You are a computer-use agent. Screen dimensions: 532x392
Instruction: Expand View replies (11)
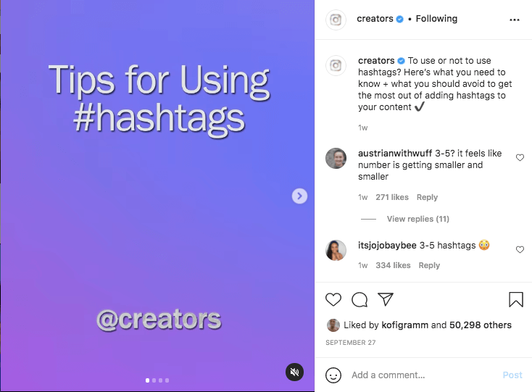(x=418, y=219)
